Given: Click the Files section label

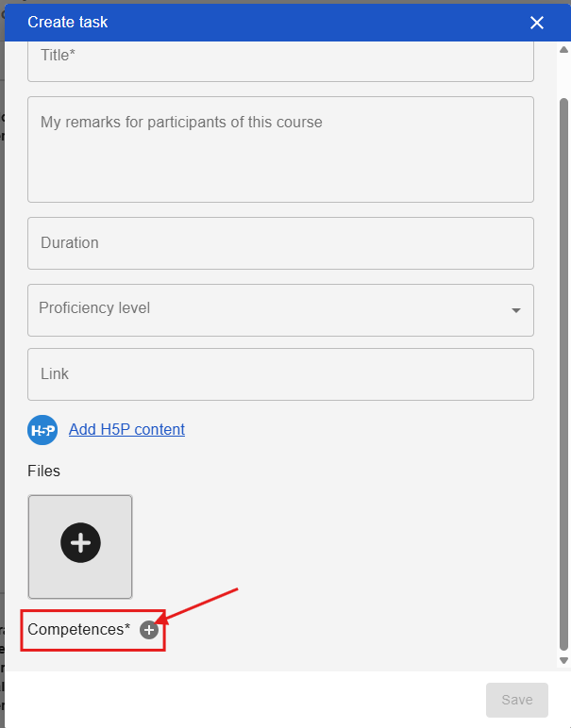Looking at the screenshot, I should [x=44, y=471].
